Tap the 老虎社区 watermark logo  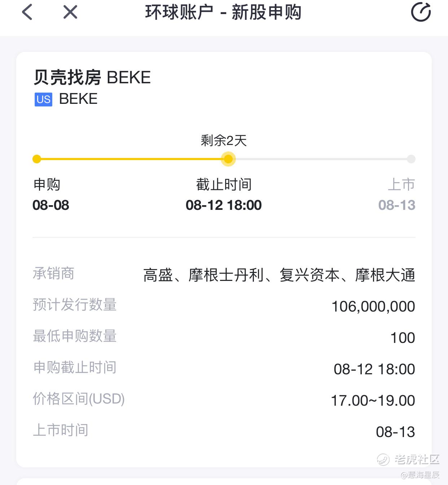408,459
